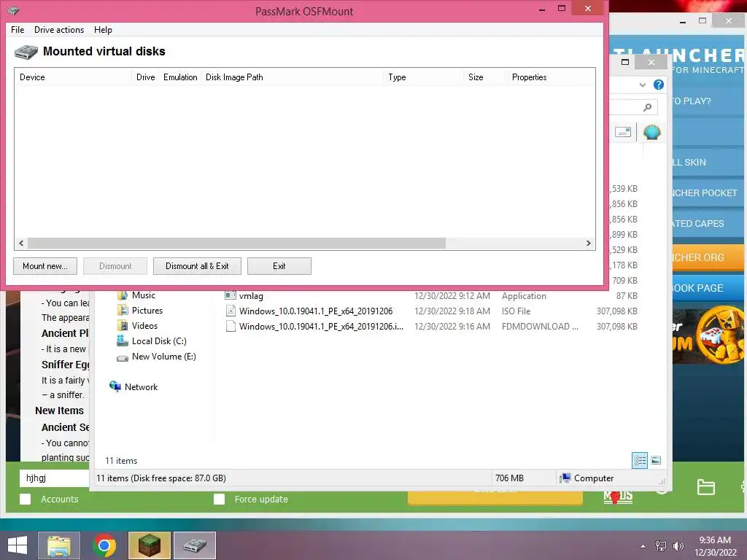Open File Explorer from the taskbar
Screen dimensions: 747x560
click(59, 545)
